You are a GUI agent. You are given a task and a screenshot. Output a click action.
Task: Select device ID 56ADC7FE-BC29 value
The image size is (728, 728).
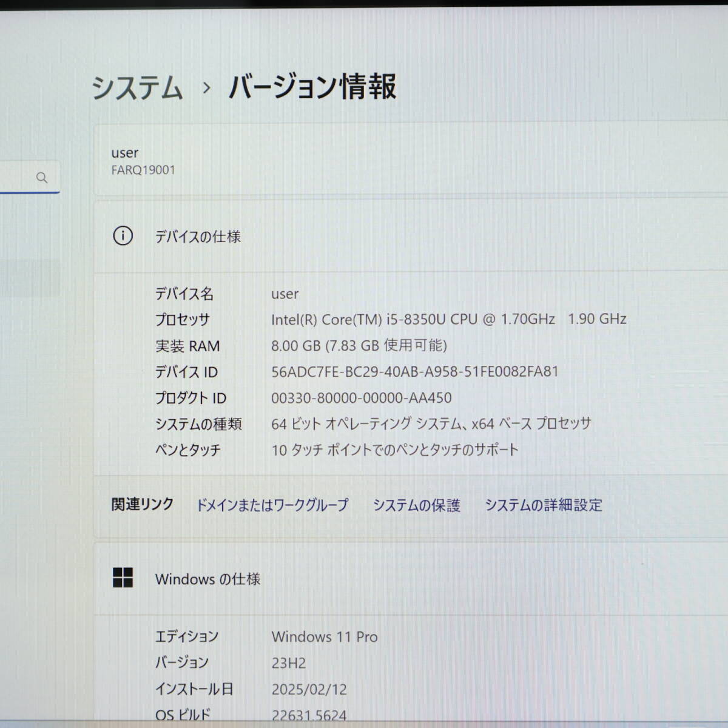tap(415, 371)
